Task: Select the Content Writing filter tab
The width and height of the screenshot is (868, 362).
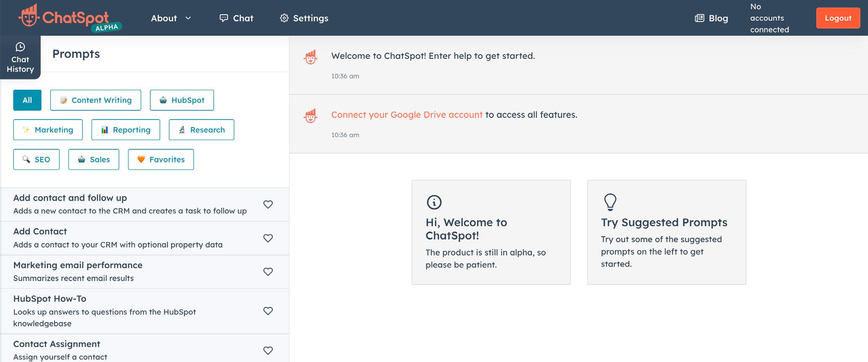Action: (x=96, y=100)
